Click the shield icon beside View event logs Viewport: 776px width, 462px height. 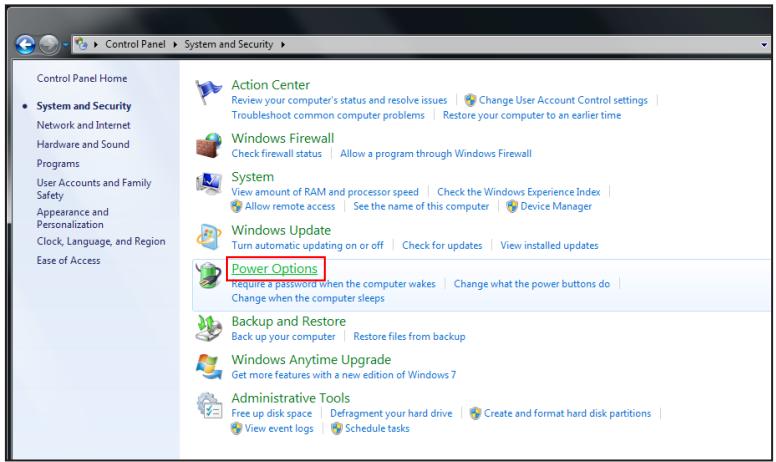pos(237,428)
